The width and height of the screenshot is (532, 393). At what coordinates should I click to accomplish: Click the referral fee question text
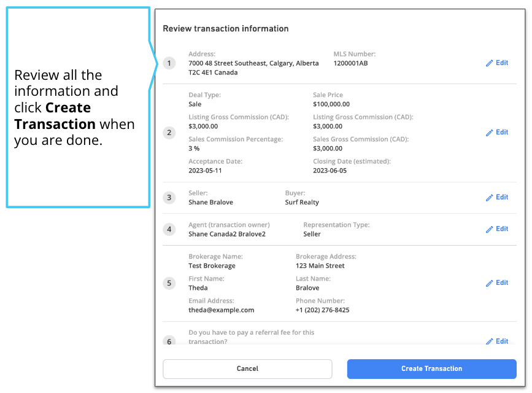[252, 337]
